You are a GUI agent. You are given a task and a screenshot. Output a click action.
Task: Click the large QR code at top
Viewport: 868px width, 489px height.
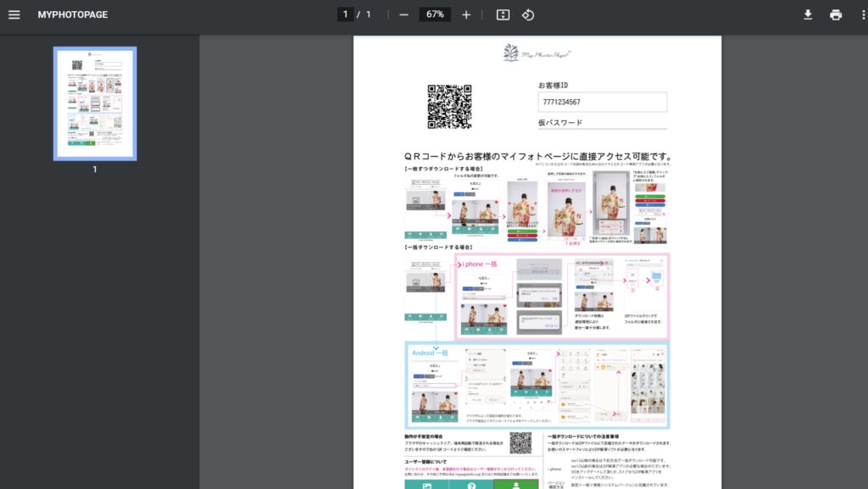coord(449,107)
